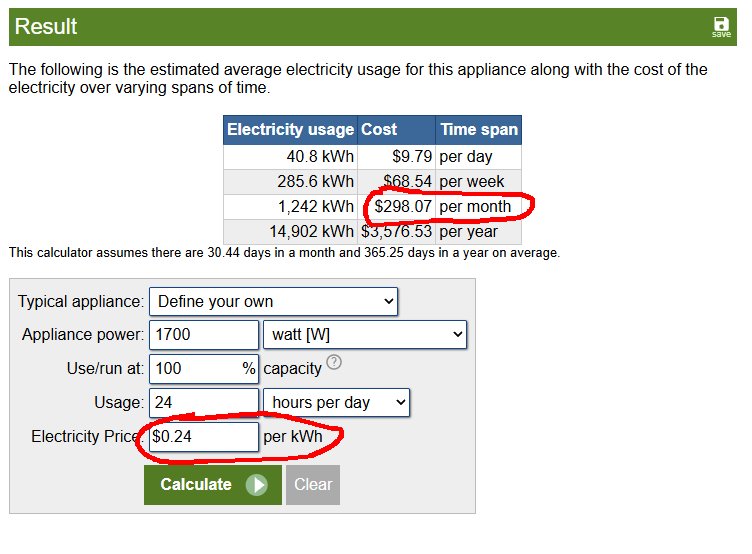Viewport: 752px width, 554px height.
Task: Select the $3,576.53 yearly cost cell
Action: coord(397,232)
